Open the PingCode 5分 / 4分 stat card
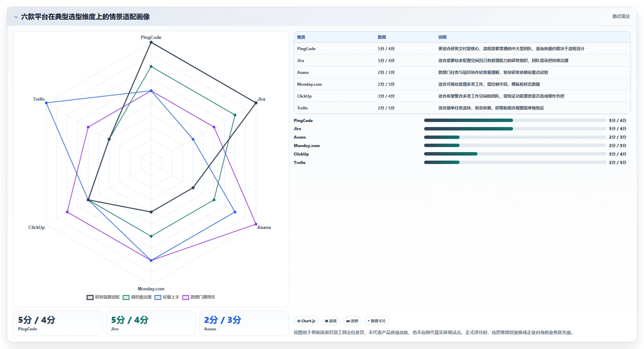644x349 pixels. [58, 323]
